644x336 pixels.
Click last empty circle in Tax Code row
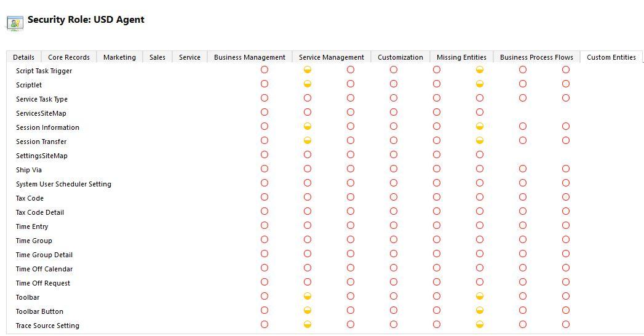566,197
